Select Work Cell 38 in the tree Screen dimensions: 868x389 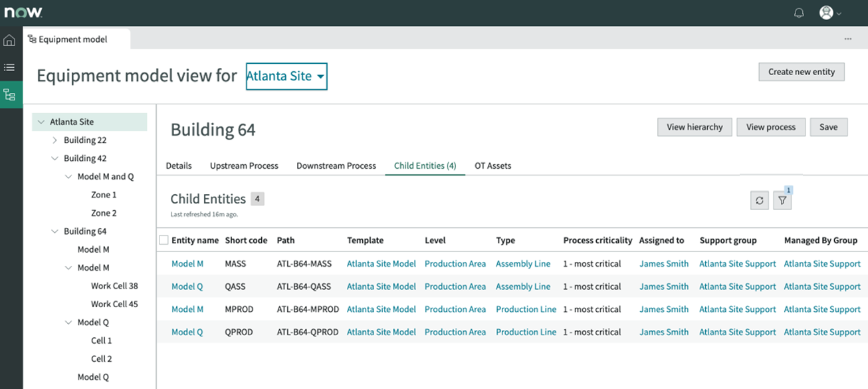[x=114, y=286]
